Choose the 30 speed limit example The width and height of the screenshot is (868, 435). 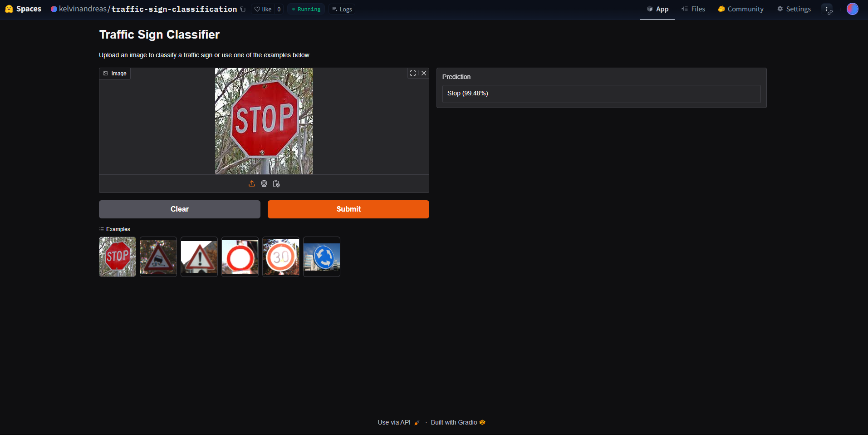point(281,257)
